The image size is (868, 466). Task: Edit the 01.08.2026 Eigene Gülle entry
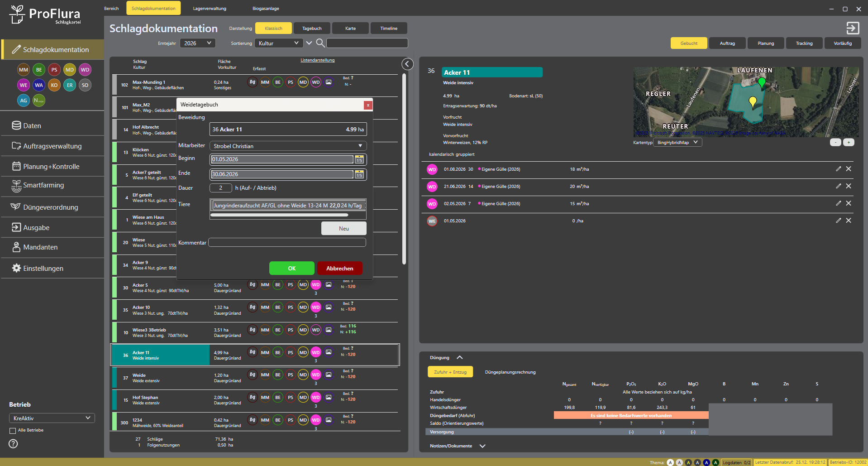pos(838,169)
